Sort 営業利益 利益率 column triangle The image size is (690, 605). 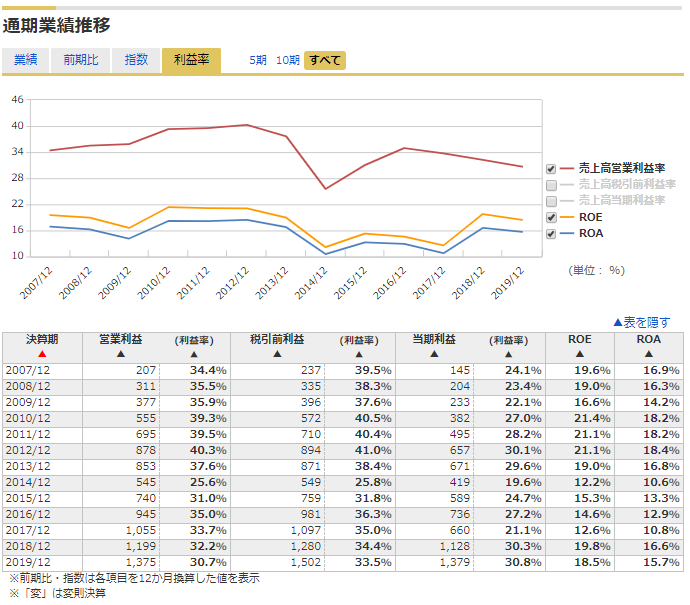point(194,355)
